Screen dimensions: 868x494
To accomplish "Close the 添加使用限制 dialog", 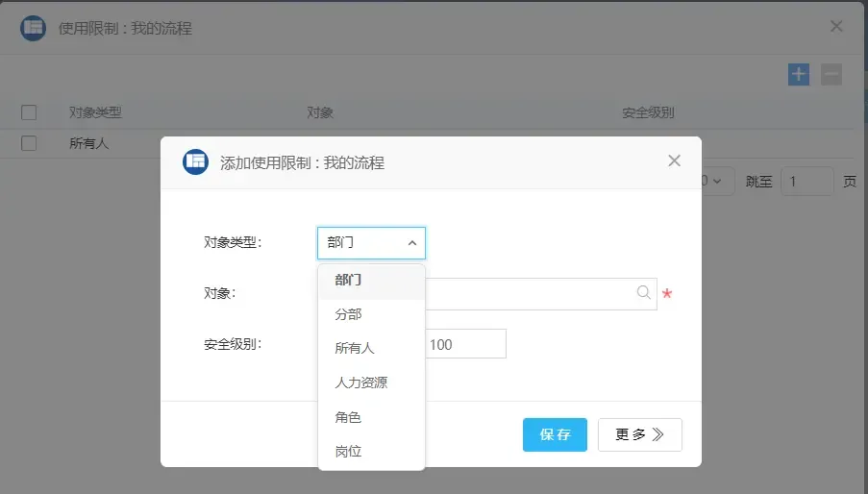I will 674,161.
